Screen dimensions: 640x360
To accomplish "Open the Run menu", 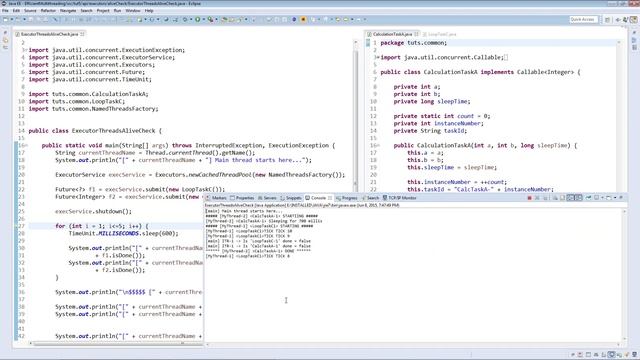I will pos(118,11).
